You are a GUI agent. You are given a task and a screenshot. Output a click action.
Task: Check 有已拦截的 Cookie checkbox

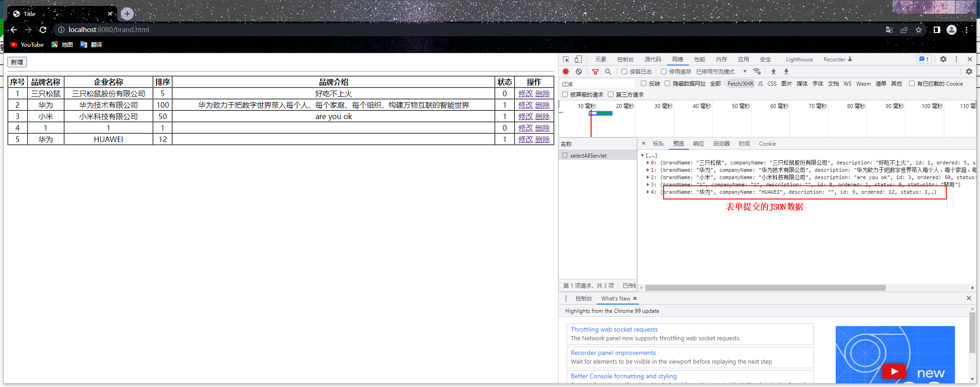tap(912, 83)
